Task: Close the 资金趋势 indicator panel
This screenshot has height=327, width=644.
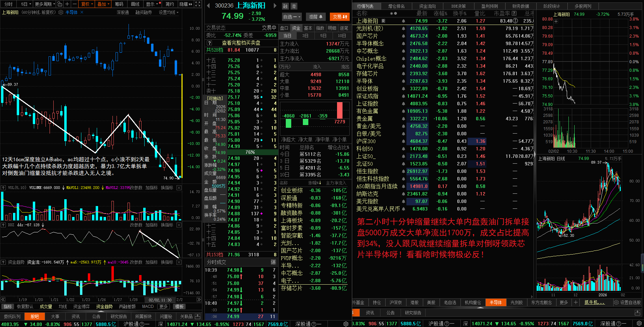Action: click(x=179, y=262)
